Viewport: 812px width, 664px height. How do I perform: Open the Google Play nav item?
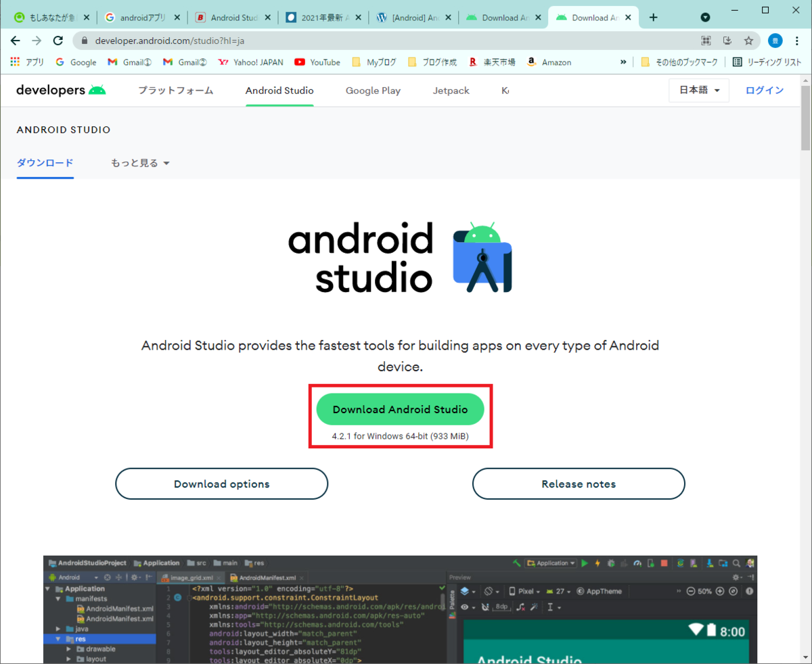tap(373, 91)
